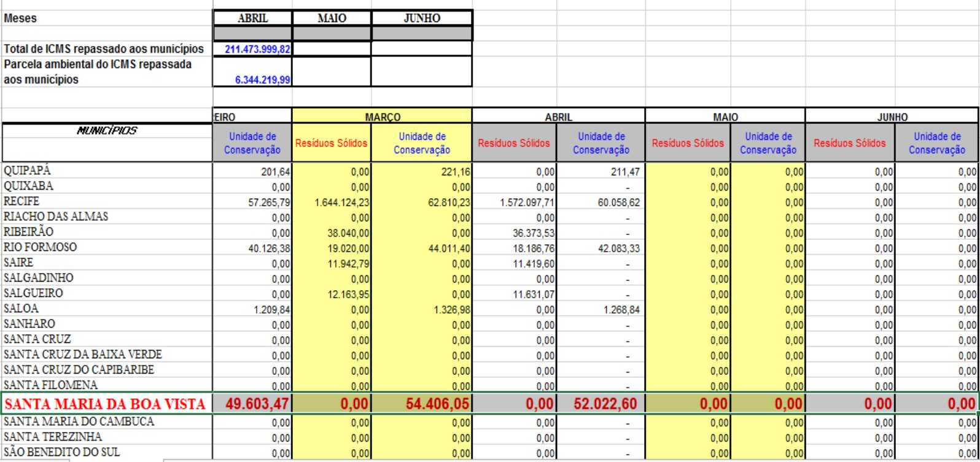Click the SANTA MARIA DO CAMBUCA cell
980x462 pixels.
point(107,422)
